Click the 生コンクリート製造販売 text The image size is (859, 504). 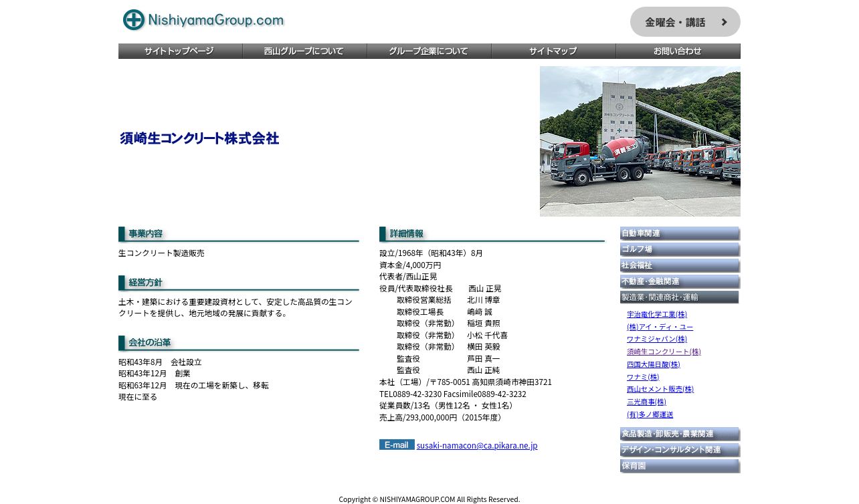161,253
